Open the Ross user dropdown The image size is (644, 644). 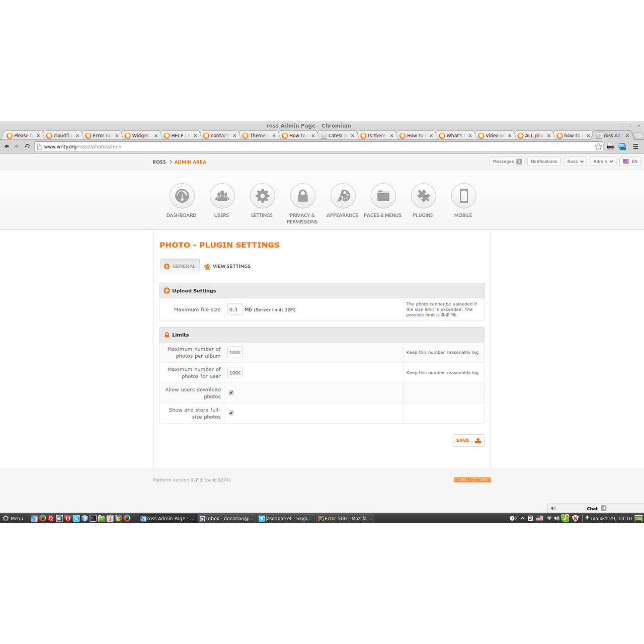[575, 161]
